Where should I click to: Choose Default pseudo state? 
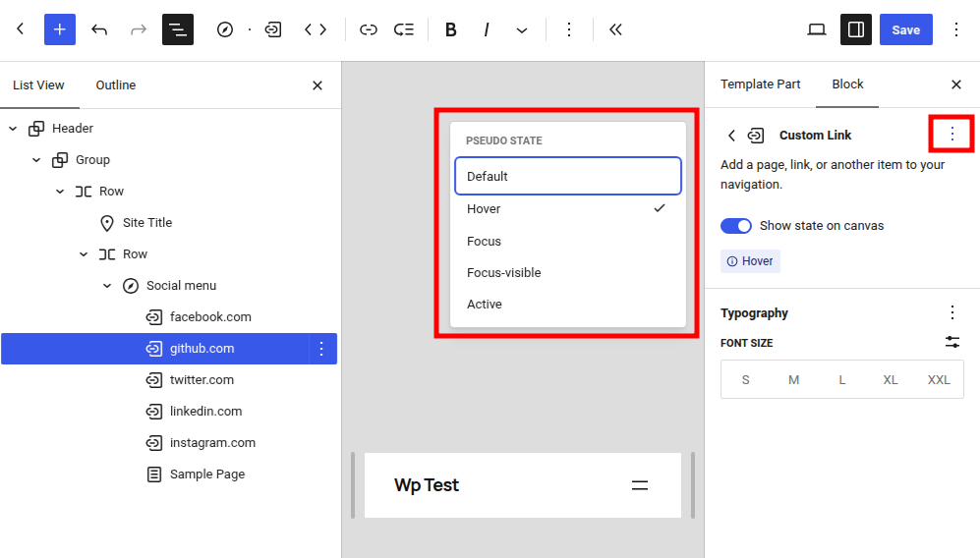(567, 176)
